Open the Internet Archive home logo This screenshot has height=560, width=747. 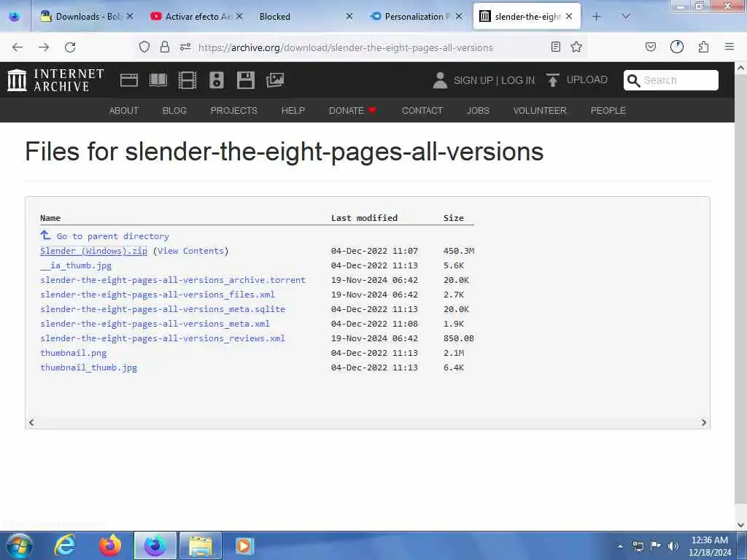click(x=55, y=80)
